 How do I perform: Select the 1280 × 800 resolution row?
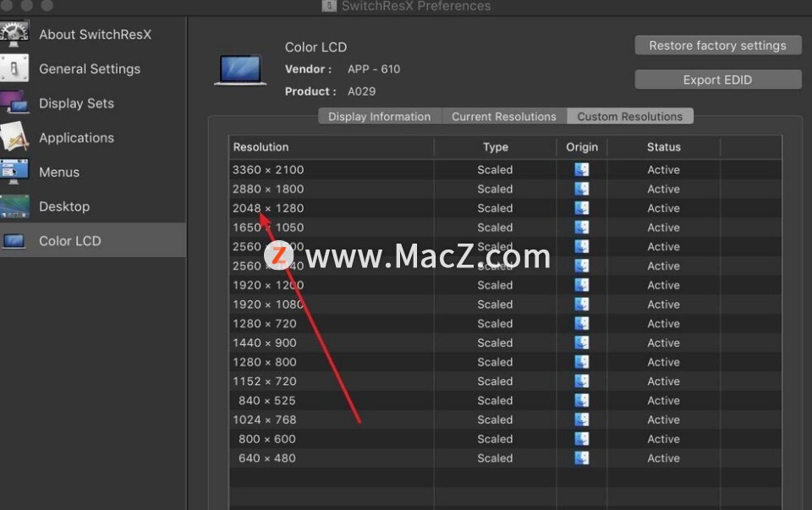click(x=506, y=362)
